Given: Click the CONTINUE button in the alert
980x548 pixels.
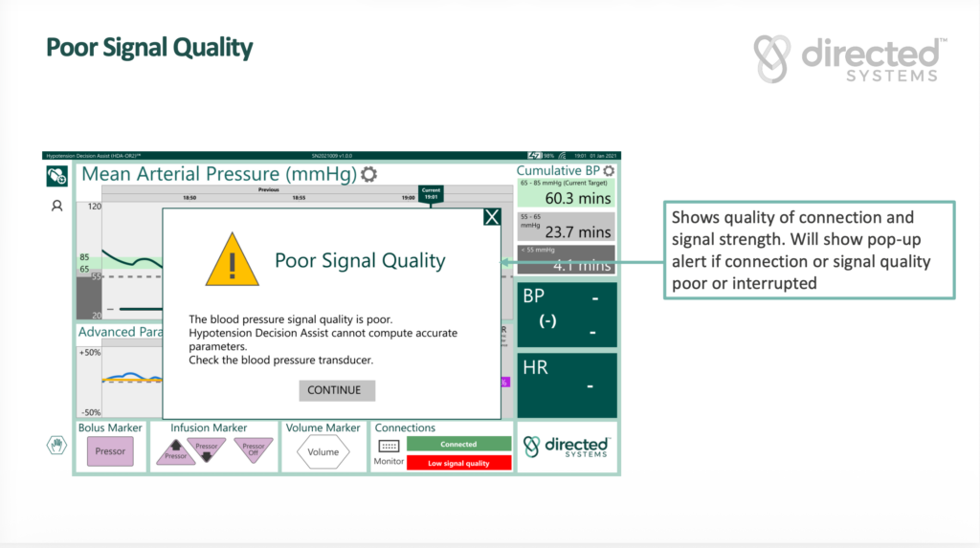Looking at the screenshot, I should pyautogui.click(x=335, y=390).
